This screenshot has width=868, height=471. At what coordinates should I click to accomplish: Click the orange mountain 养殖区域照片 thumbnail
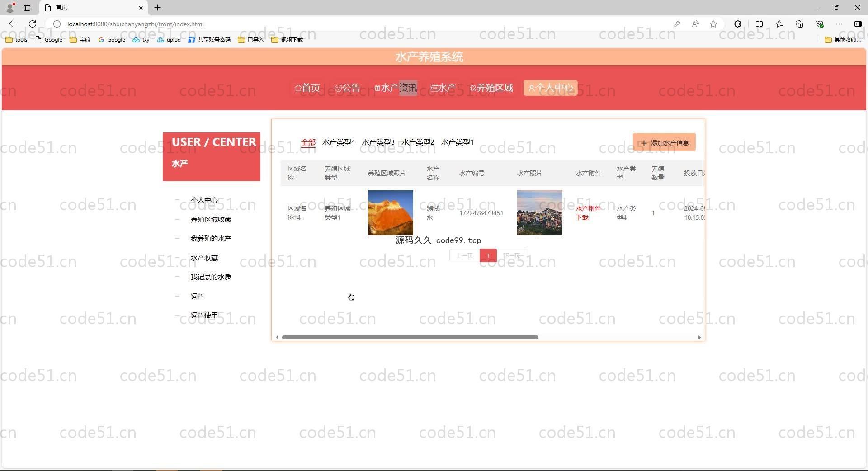(x=391, y=213)
